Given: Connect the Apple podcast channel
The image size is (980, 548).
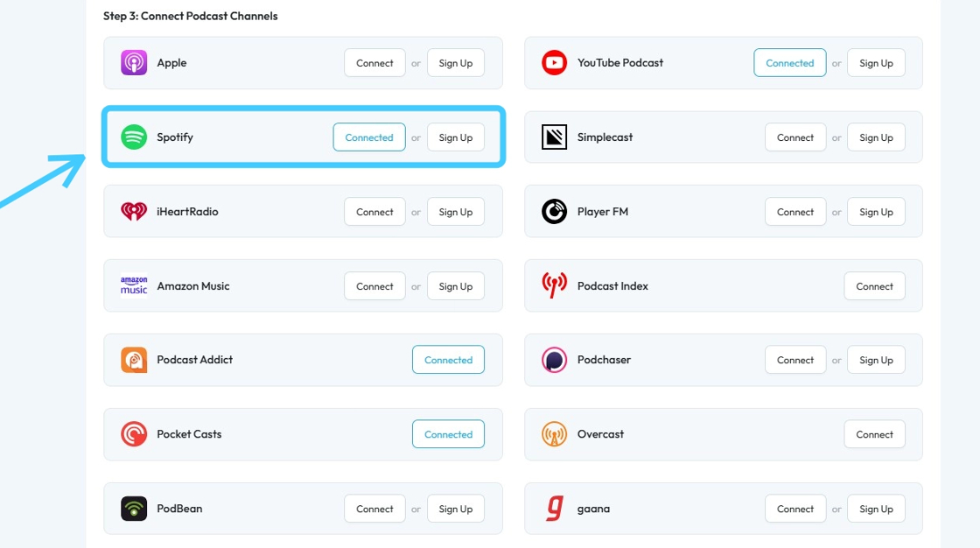Looking at the screenshot, I should (374, 62).
